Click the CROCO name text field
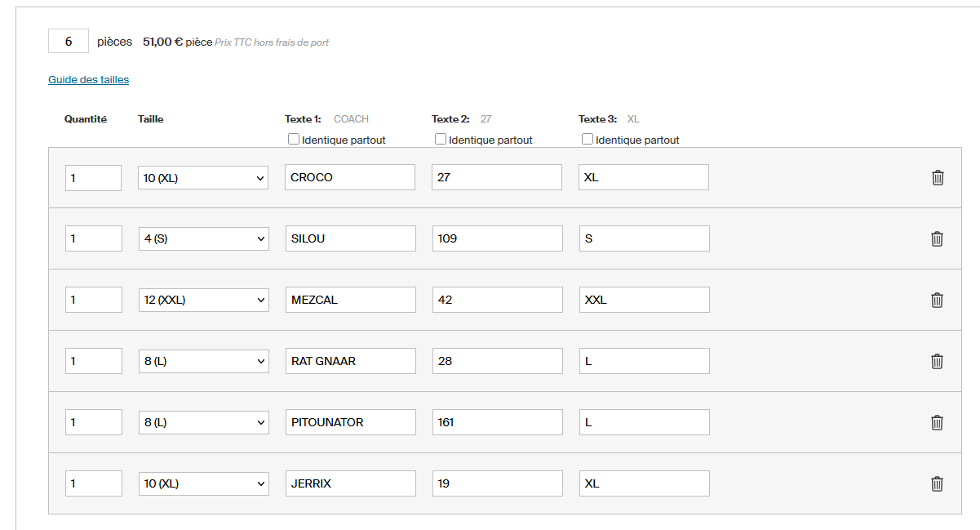980x530 pixels. (350, 177)
